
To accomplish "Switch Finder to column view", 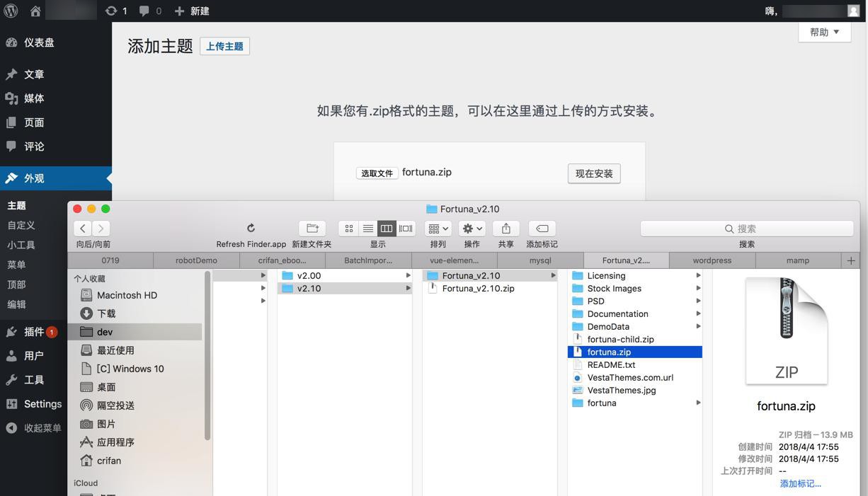I will coord(387,229).
